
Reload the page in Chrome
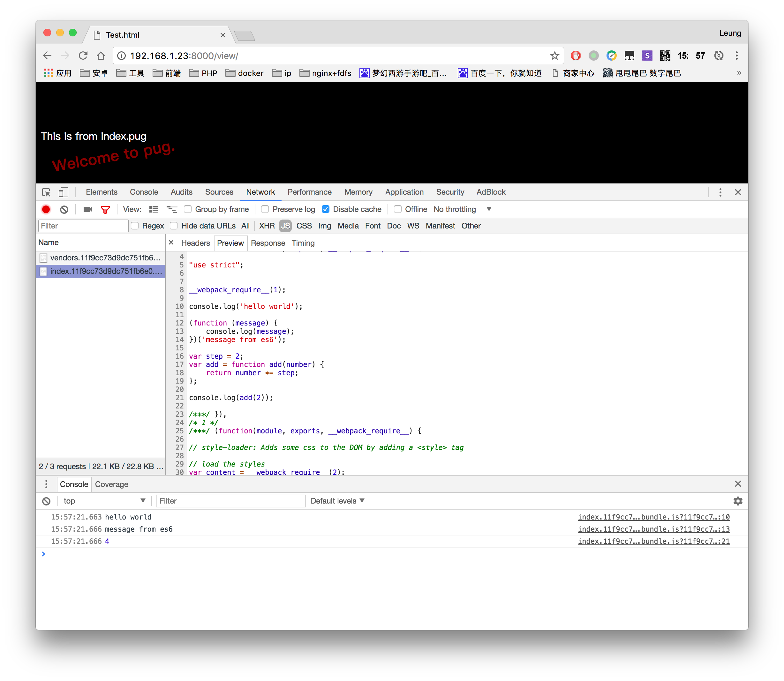click(83, 56)
